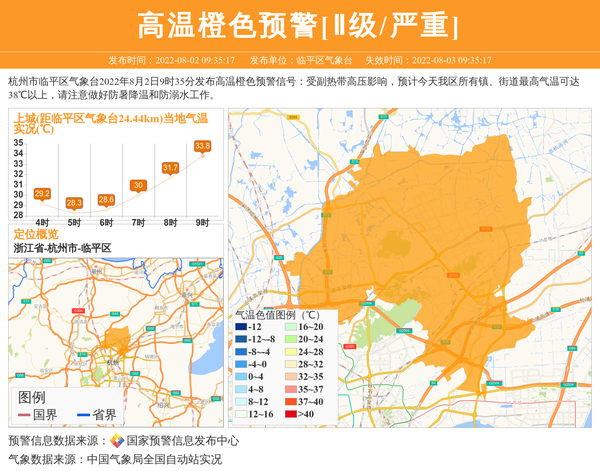Select the -12 dark blue legend swatch
600x471 pixels.
coord(241,327)
